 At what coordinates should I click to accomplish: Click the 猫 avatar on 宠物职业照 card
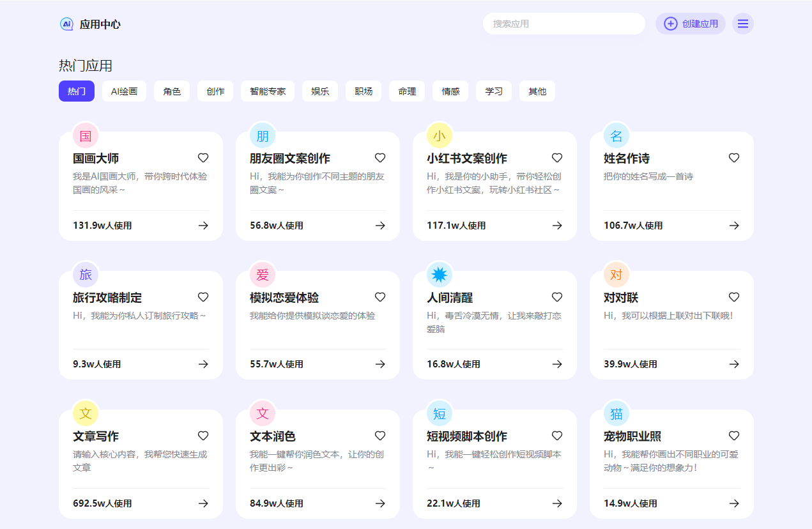[617, 413]
